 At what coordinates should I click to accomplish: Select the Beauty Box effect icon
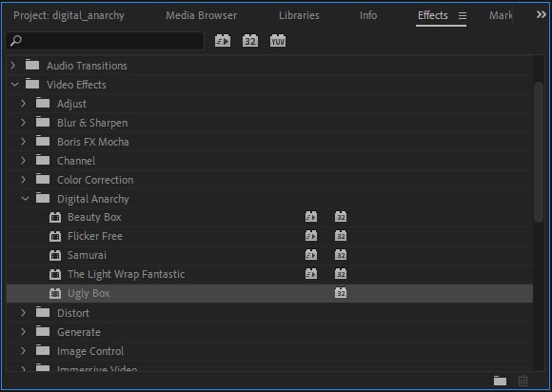55,217
